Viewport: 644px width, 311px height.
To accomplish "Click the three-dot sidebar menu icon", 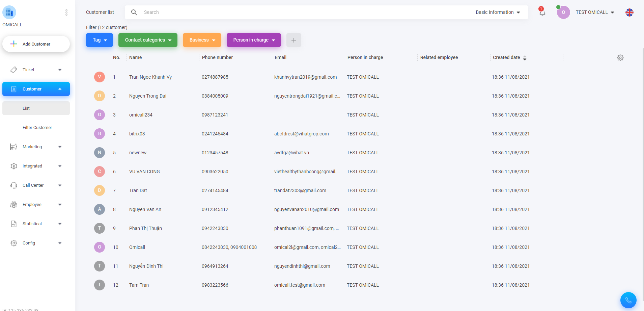I will pyautogui.click(x=66, y=12).
